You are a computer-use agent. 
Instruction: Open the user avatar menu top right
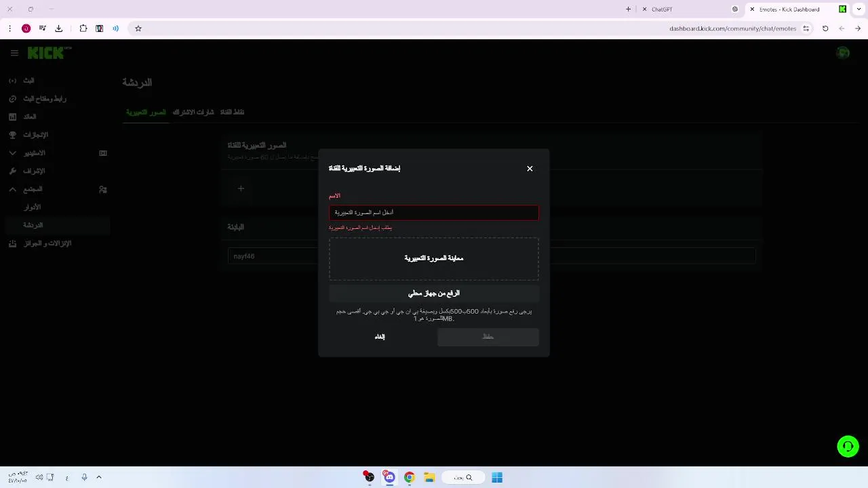(x=843, y=53)
